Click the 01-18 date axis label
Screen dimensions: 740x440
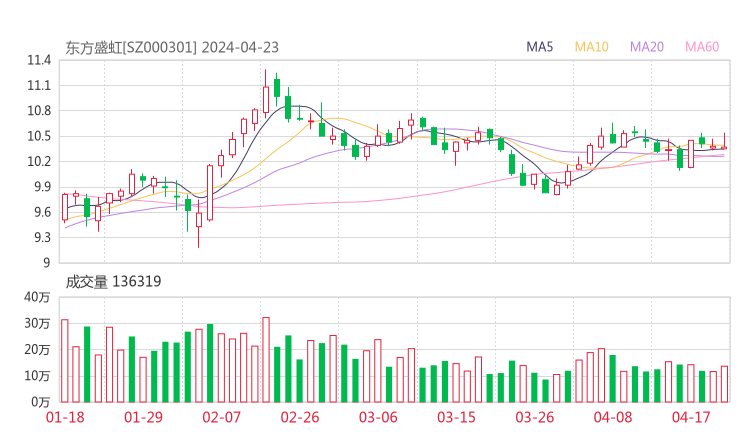click(65, 417)
